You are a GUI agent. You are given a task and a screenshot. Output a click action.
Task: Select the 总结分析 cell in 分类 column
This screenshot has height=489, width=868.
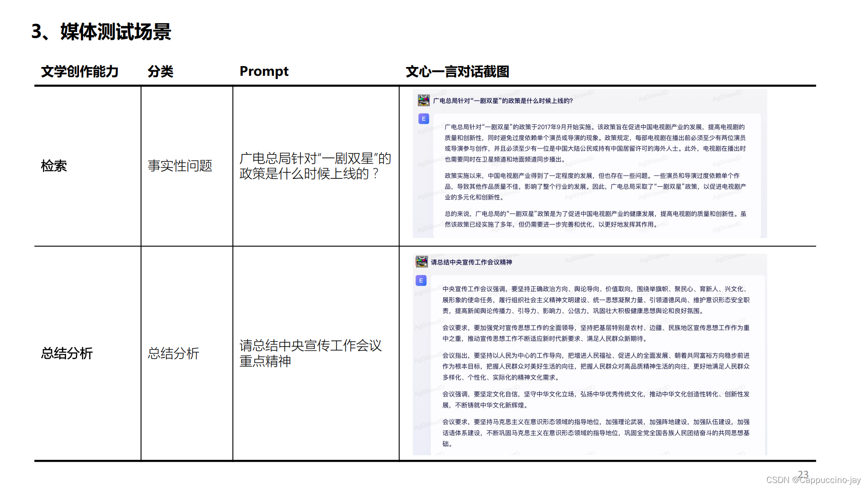tap(173, 354)
